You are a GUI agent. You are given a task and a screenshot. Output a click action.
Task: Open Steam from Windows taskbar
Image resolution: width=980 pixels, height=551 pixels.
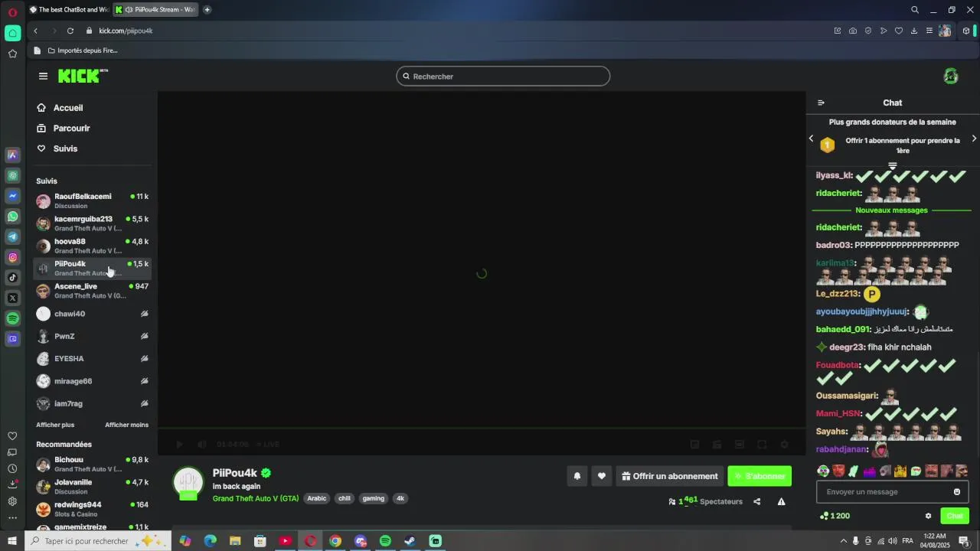410,541
